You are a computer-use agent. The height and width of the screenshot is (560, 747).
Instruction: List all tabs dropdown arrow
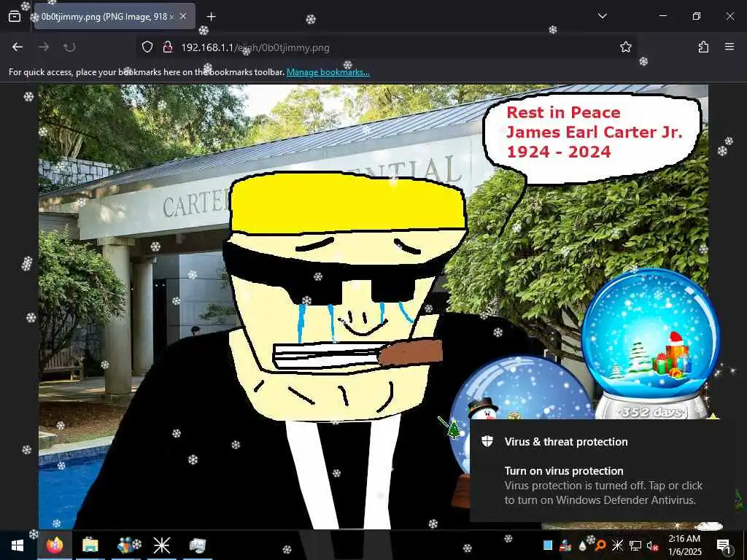click(602, 16)
